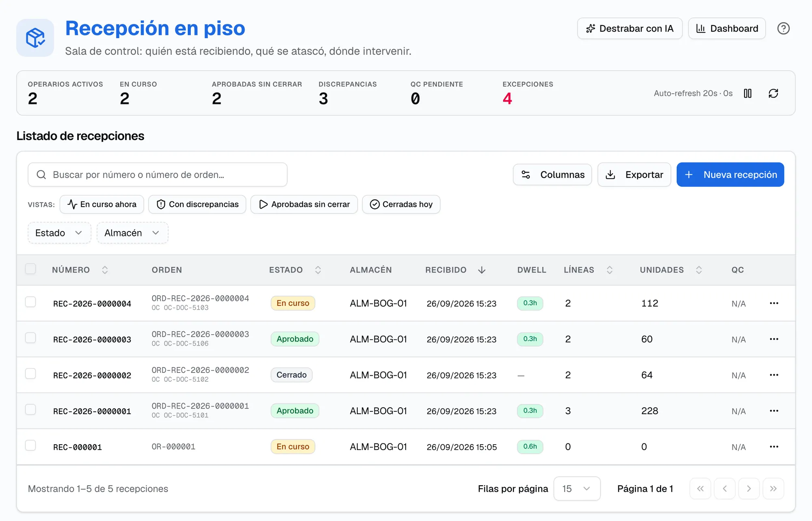Select the checkbox for REC-2026-0000004
This screenshot has width=812, height=521.
coord(30,302)
